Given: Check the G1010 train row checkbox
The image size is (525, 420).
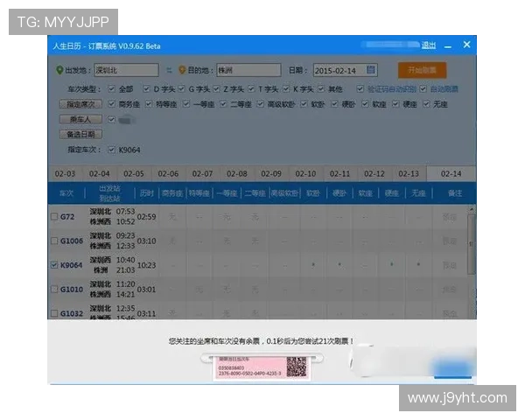Looking at the screenshot, I should point(54,289).
